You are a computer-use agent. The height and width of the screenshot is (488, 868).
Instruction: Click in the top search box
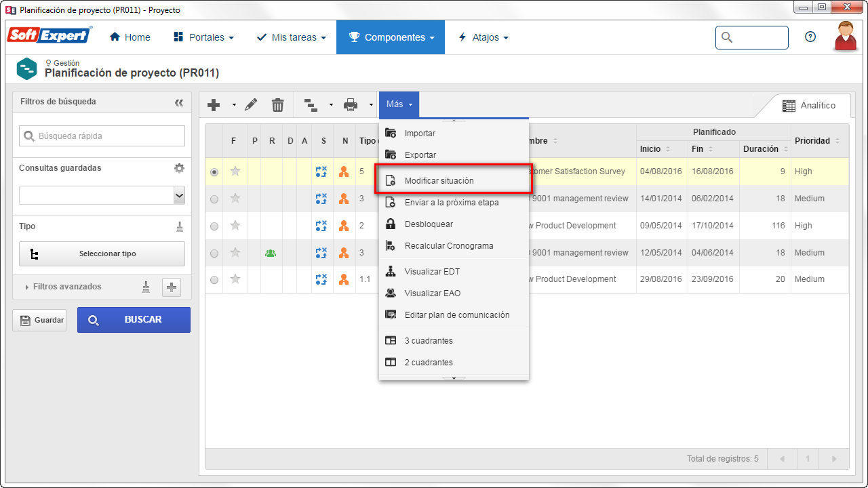pos(752,37)
